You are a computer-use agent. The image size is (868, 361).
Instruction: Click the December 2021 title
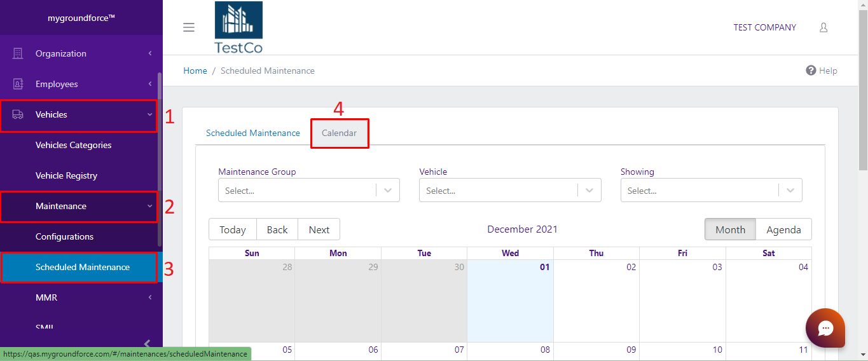[x=522, y=229]
